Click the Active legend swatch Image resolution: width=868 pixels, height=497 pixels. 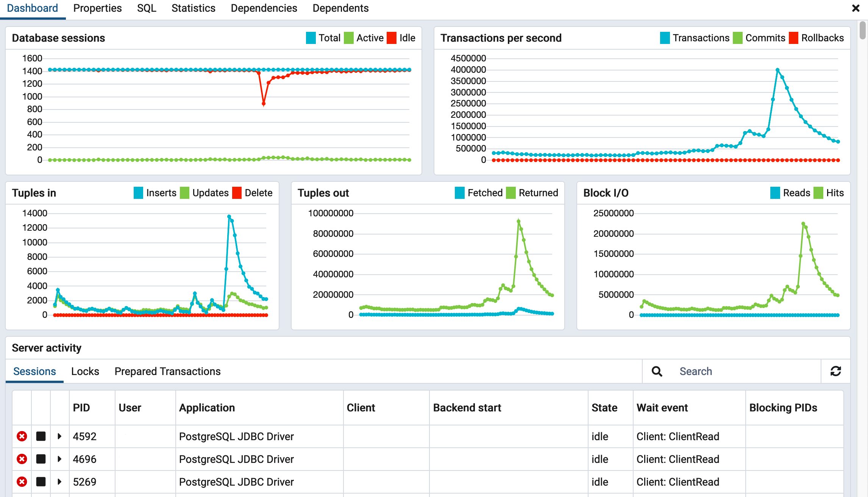[x=349, y=38]
